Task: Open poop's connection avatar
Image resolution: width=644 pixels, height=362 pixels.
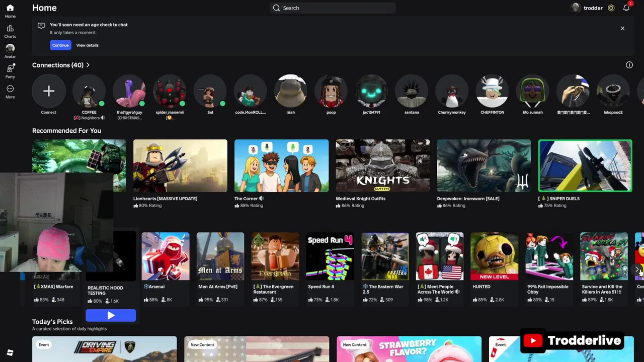Action: 331,91
